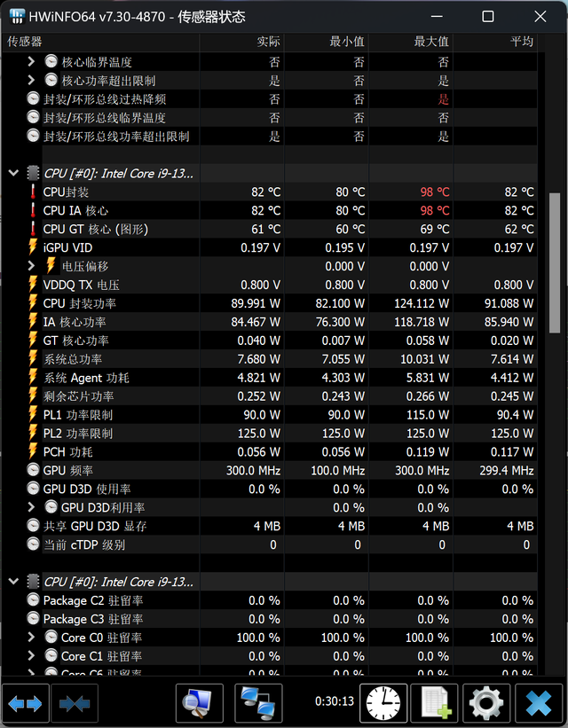Click clock icon of Package C2 驻留率
The width and height of the screenshot is (568, 728).
pos(33,599)
